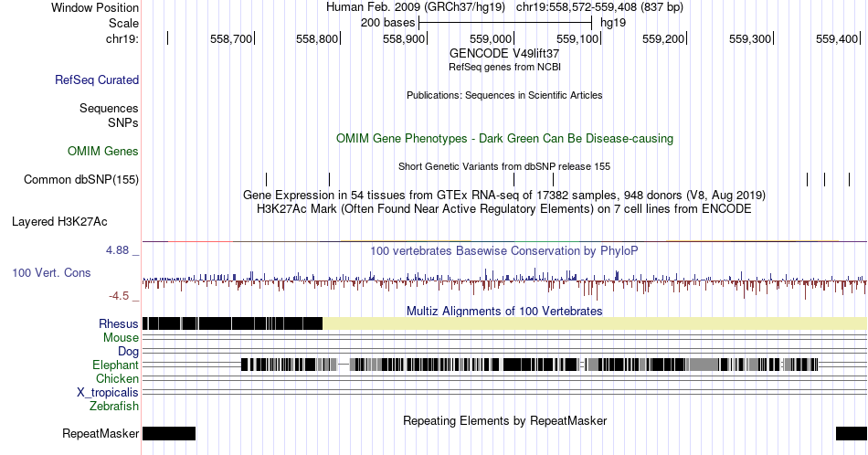Open the H3K27Ac Mark ENCODE track title

(504, 208)
